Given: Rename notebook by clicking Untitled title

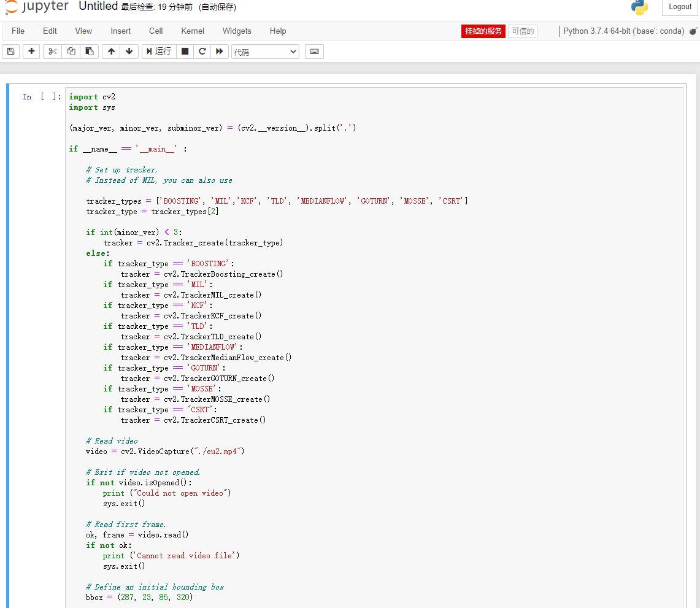Looking at the screenshot, I should (98, 6).
